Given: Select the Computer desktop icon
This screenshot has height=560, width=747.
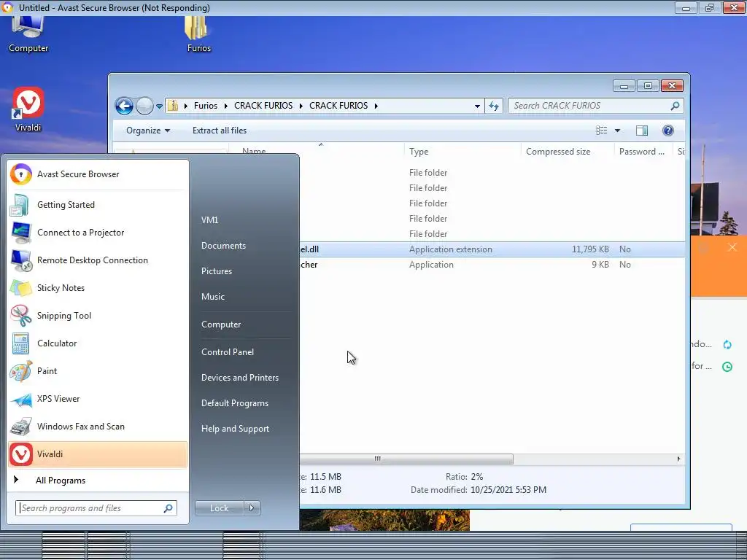Looking at the screenshot, I should [28, 34].
